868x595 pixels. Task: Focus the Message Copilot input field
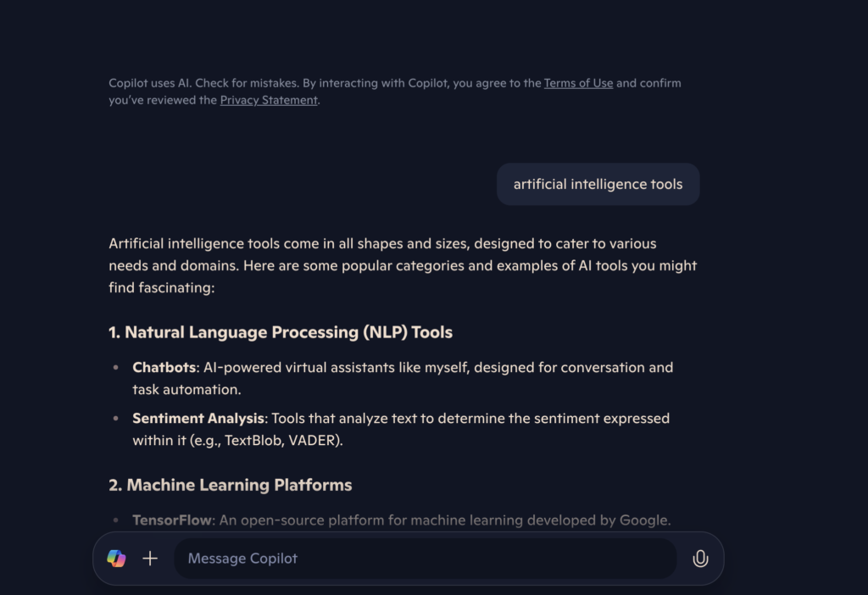point(424,559)
